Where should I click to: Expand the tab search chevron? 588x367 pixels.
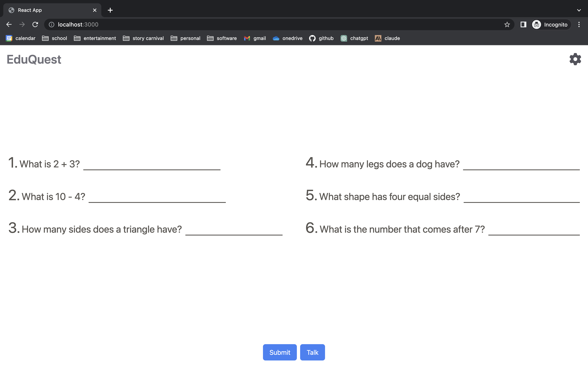pyautogui.click(x=579, y=10)
